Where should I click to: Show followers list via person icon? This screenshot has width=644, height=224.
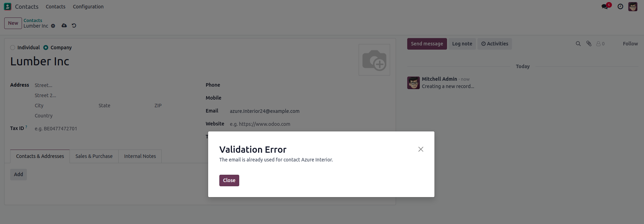coord(600,44)
